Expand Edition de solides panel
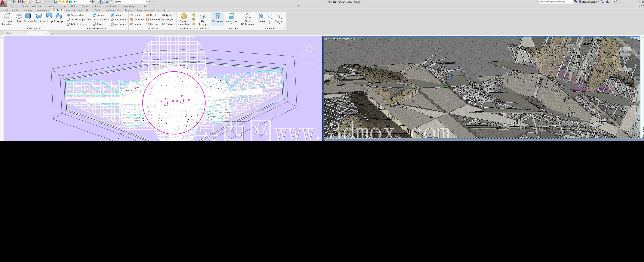644x262 pixels. click(x=97, y=29)
